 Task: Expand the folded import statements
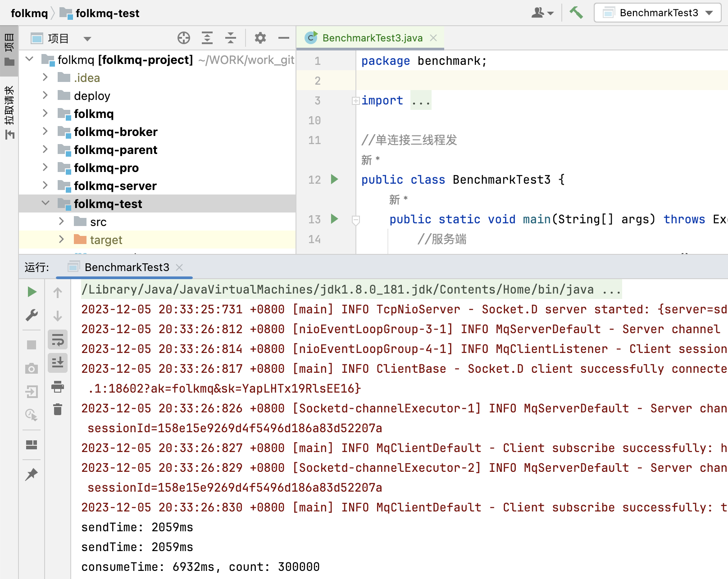pyautogui.click(x=355, y=100)
